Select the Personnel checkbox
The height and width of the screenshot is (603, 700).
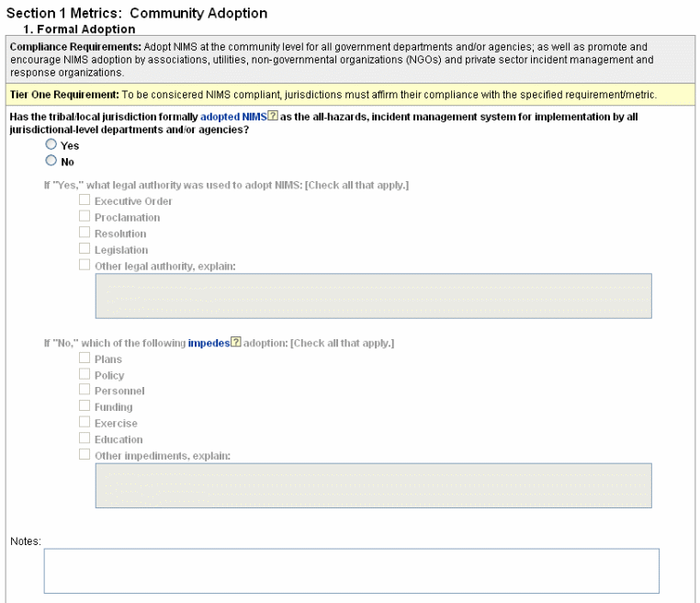click(x=85, y=391)
